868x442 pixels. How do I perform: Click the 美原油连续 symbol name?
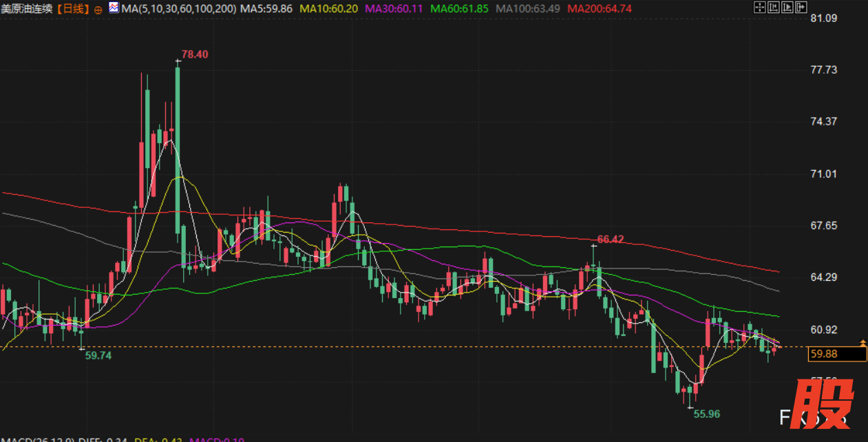point(28,9)
